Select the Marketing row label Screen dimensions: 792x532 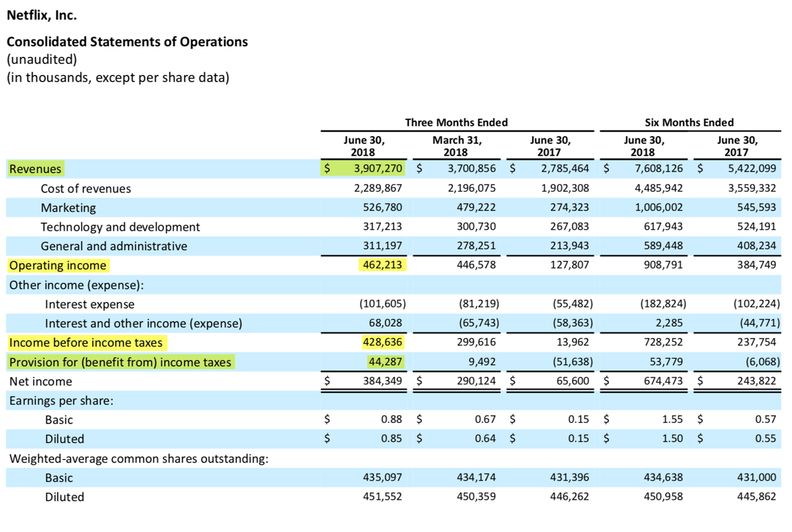[x=68, y=208]
